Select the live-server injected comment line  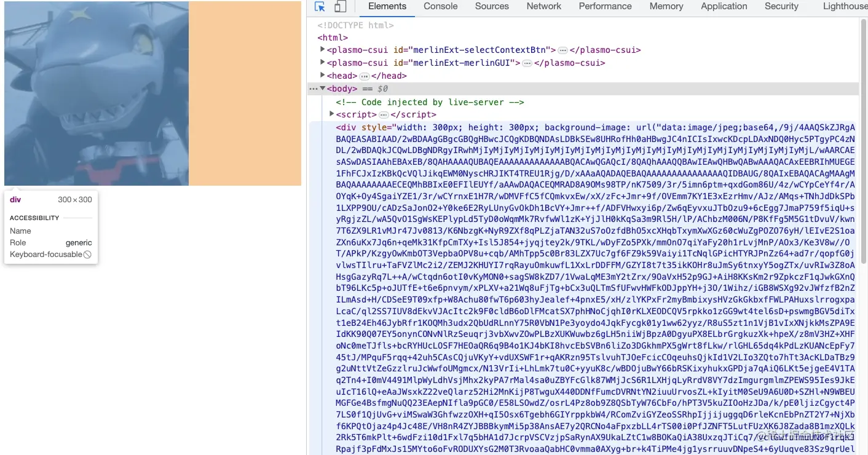430,102
